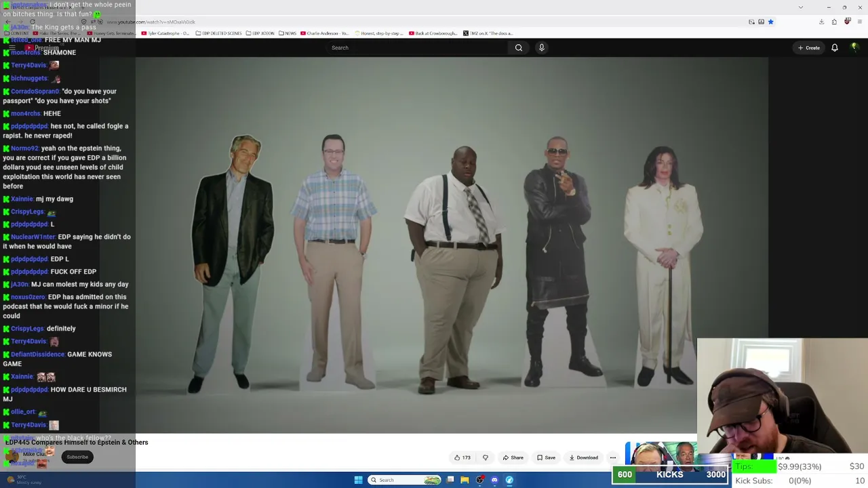Viewport: 868px width, 488px height.
Task: Subscribe to the channel
Action: pos(77,457)
